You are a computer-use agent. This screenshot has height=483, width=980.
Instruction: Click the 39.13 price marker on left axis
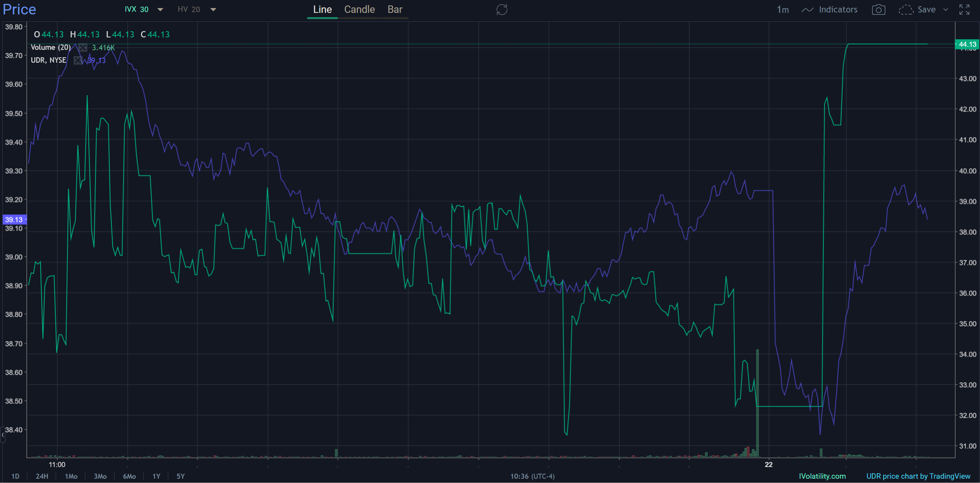pos(14,220)
